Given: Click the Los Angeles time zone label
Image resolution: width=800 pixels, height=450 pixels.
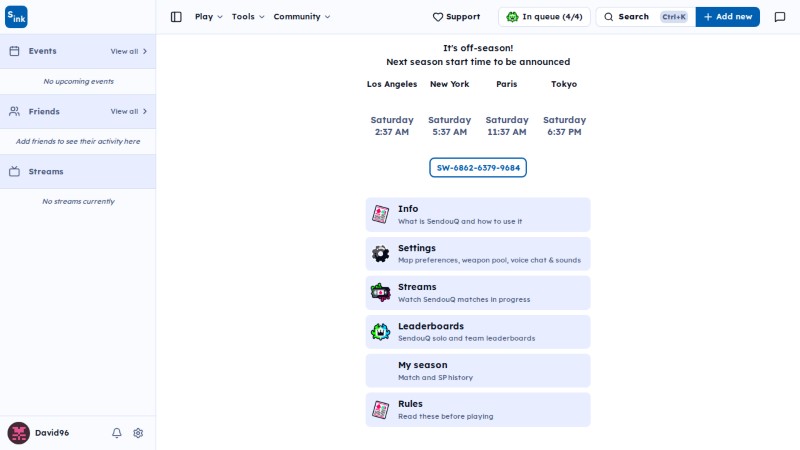Looking at the screenshot, I should [392, 84].
